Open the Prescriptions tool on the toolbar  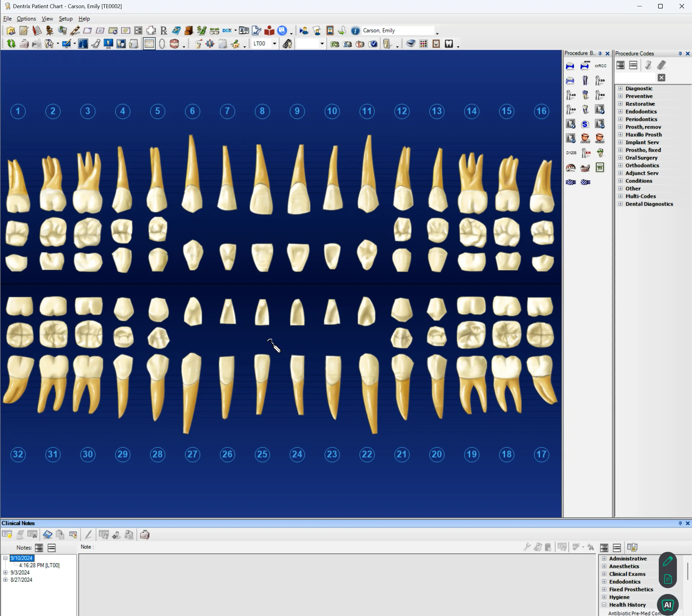(x=163, y=30)
